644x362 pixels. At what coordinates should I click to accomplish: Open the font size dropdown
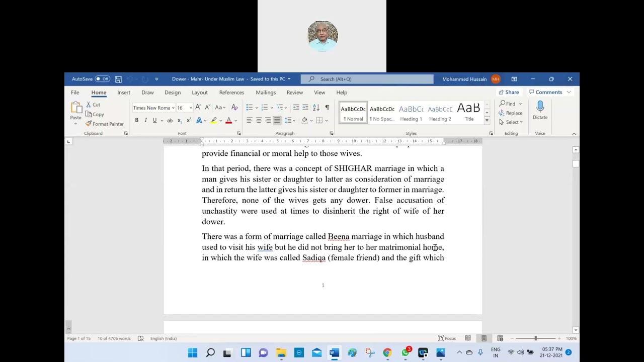[x=191, y=108]
